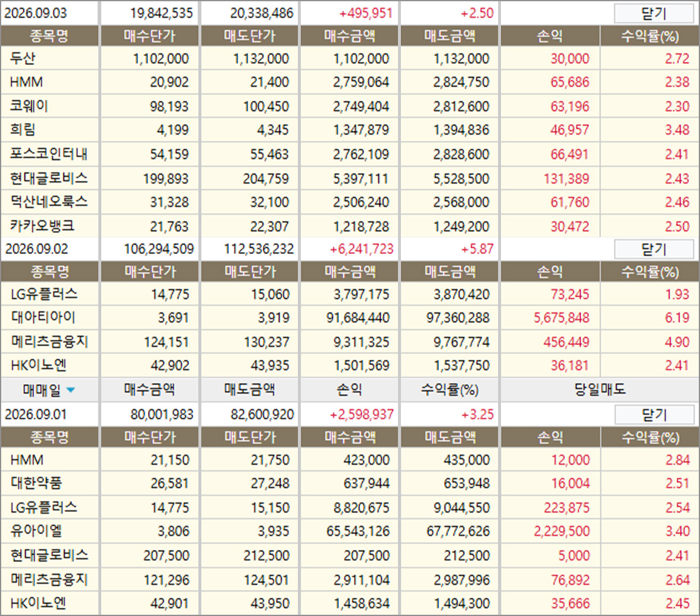Click the total buy amount 19,842,535

click(x=162, y=13)
